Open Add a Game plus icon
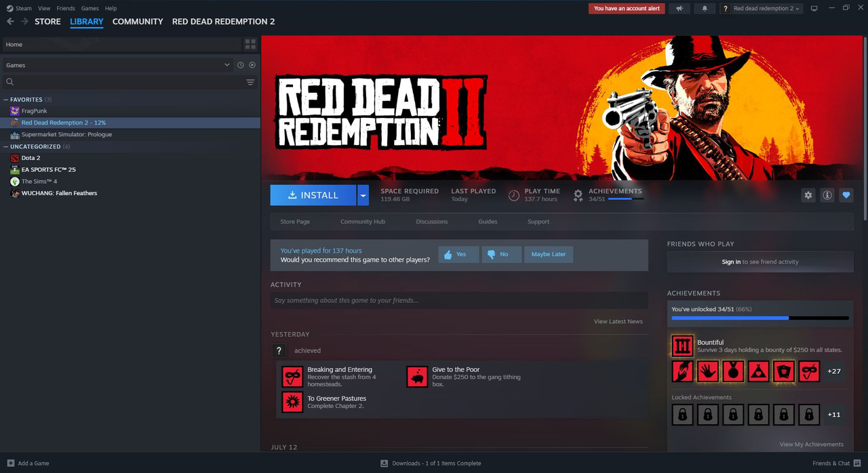This screenshot has width=868, height=473. (x=10, y=464)
